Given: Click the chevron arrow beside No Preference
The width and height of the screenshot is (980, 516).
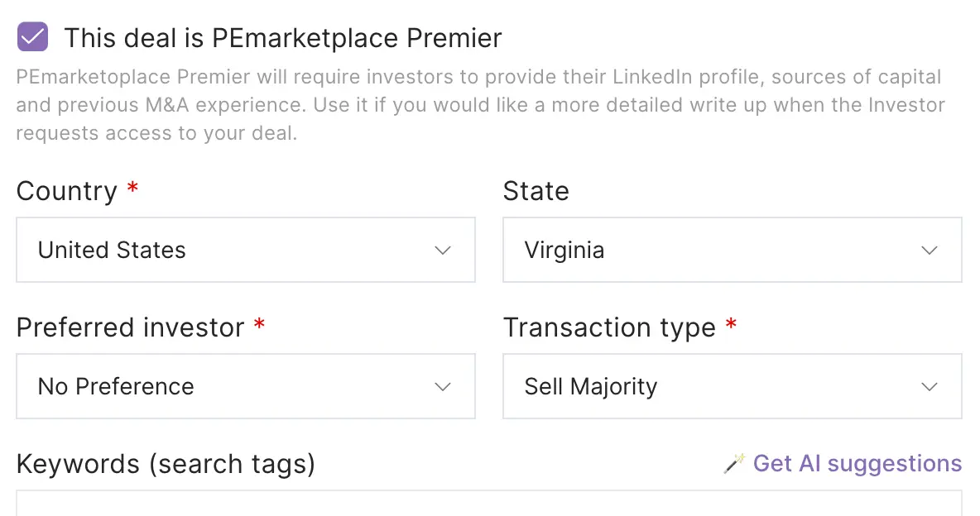Looking at the screenshot, I should pyautogui.click(x=443, y=386).
